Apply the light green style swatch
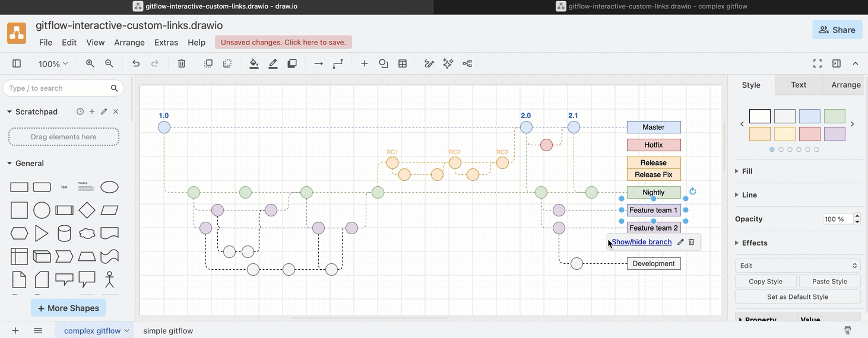 coord(834,116)
